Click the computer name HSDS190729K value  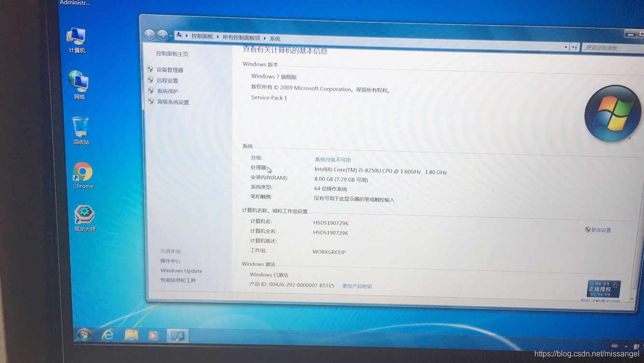tap(331, 223)
